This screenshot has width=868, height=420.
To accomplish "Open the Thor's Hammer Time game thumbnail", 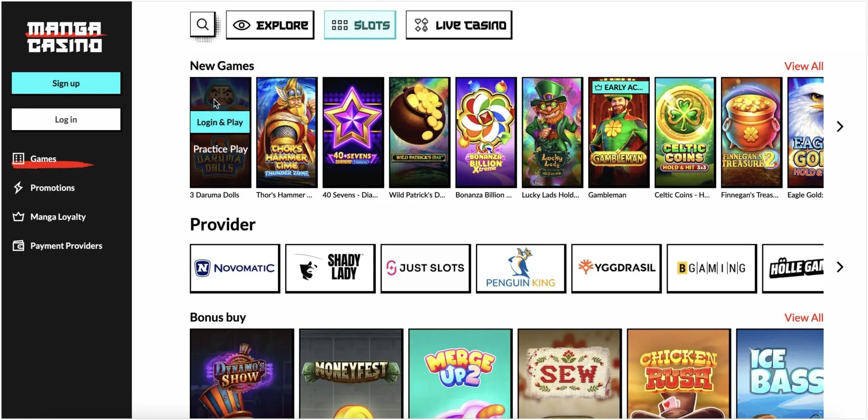I will (287, 132).
